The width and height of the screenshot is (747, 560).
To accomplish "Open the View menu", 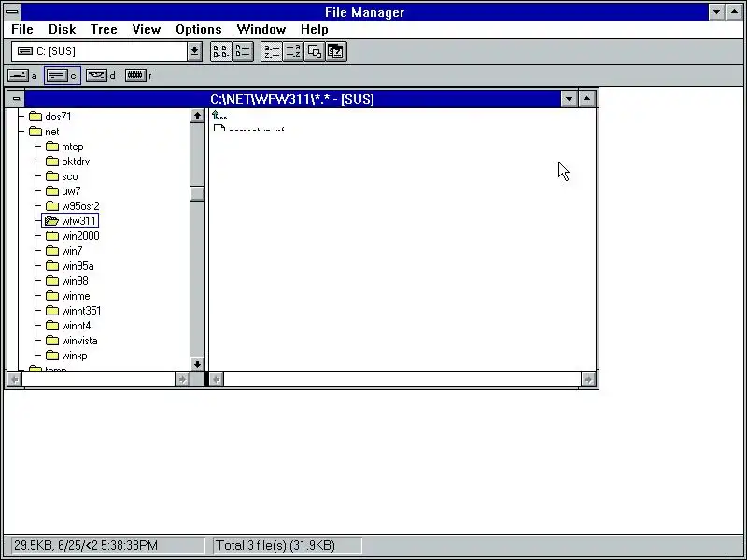I will coord(147,30).
